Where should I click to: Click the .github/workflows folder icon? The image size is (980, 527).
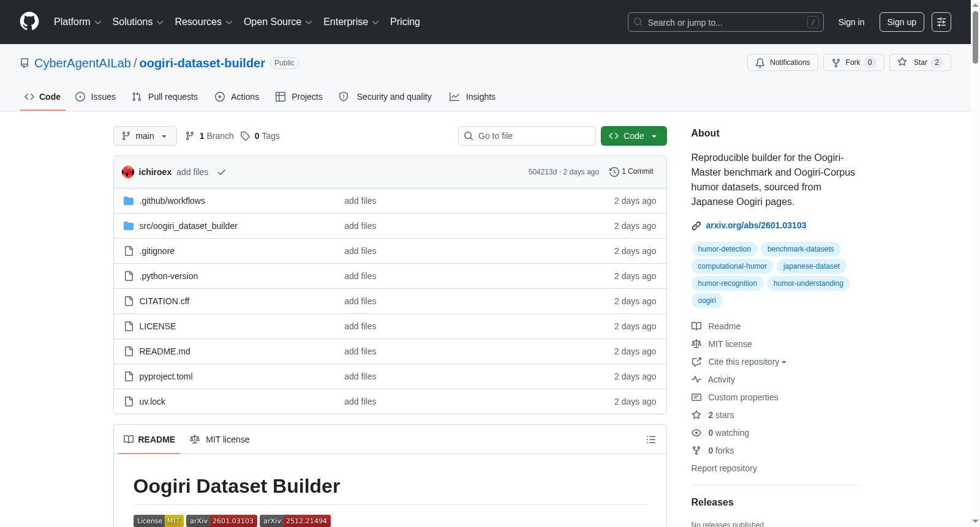click(129, 201)
